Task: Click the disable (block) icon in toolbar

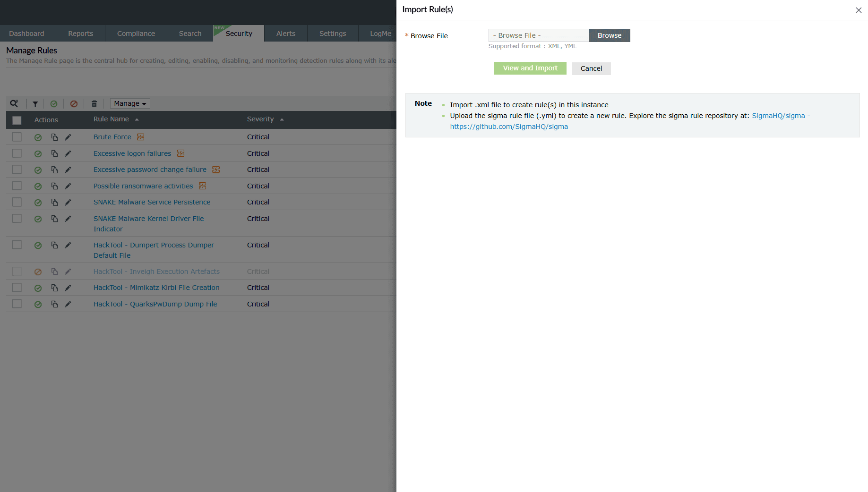Action: coord(74,103)
